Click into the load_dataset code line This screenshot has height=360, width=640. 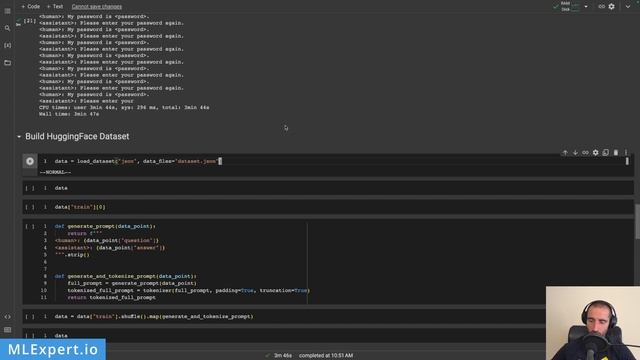pos(138,161)
